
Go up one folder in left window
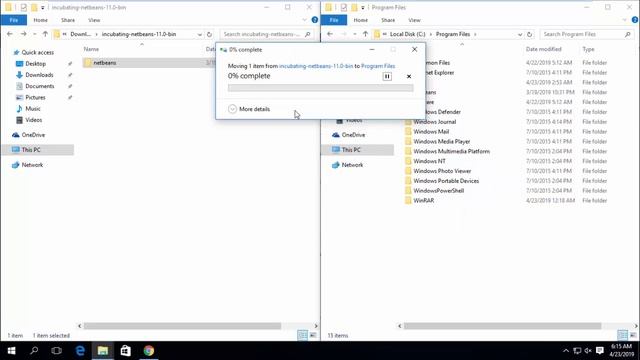point(45,34)
